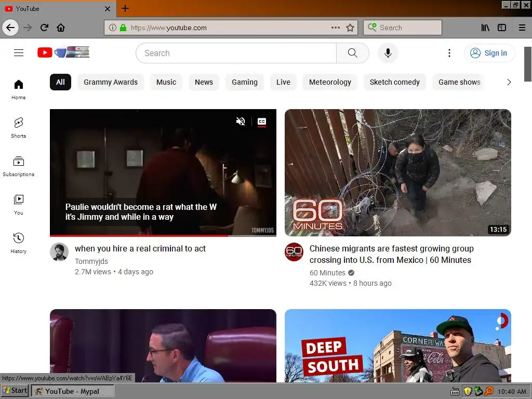Open the browser library icon
The image size is (532, 399).
[485, 28]
